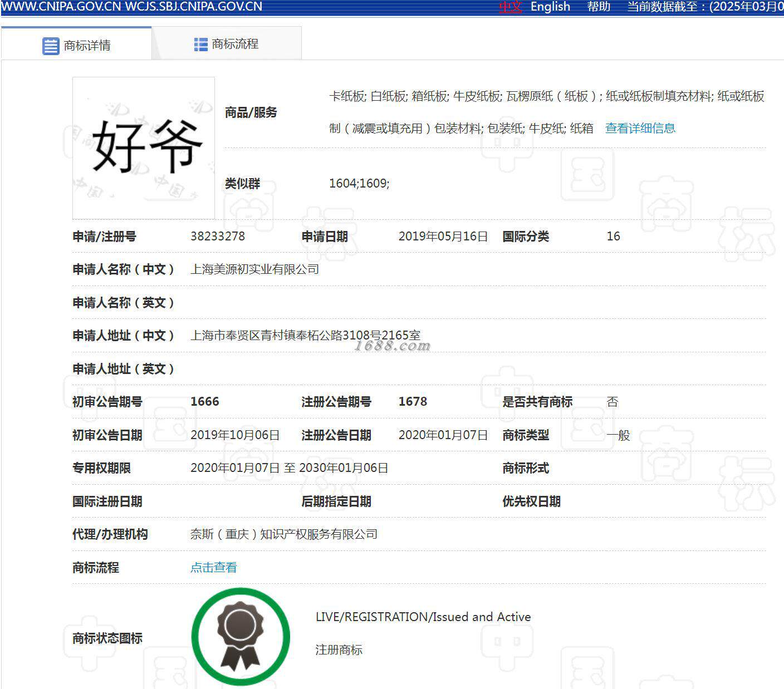Click the 商标类型 field label
Image resolution: width=784 pixels, height=689 pixels.
tap(526, 435)
